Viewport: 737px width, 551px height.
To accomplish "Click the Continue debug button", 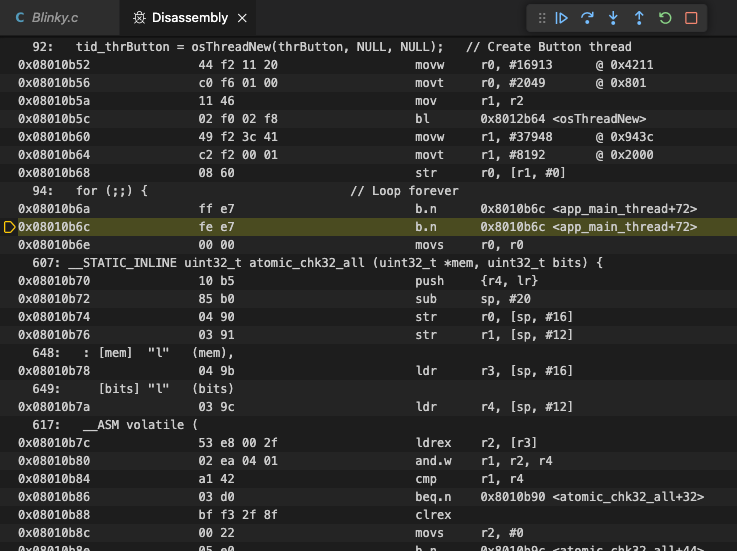I will coord(561,18).
